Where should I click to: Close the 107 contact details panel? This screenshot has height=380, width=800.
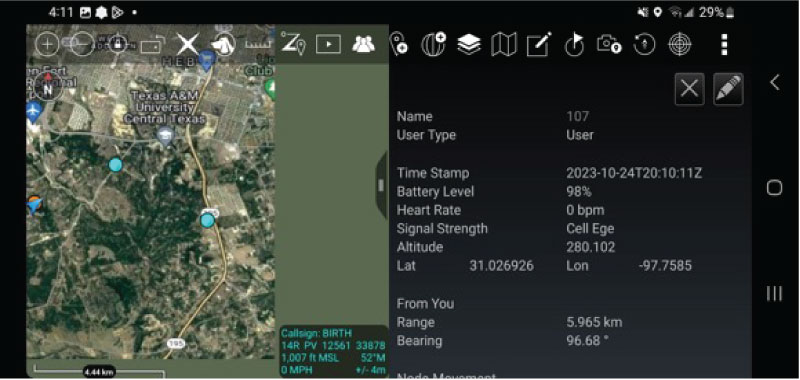(689, 89)
